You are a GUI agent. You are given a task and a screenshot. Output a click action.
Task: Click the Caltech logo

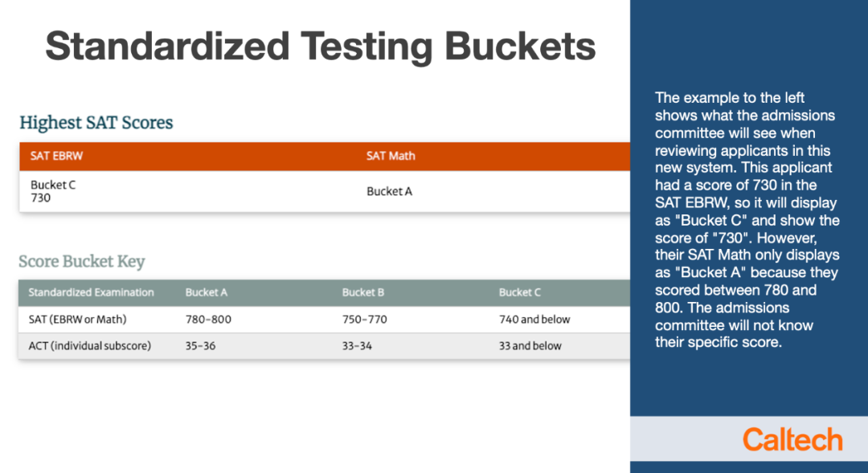tap(792, 440)
